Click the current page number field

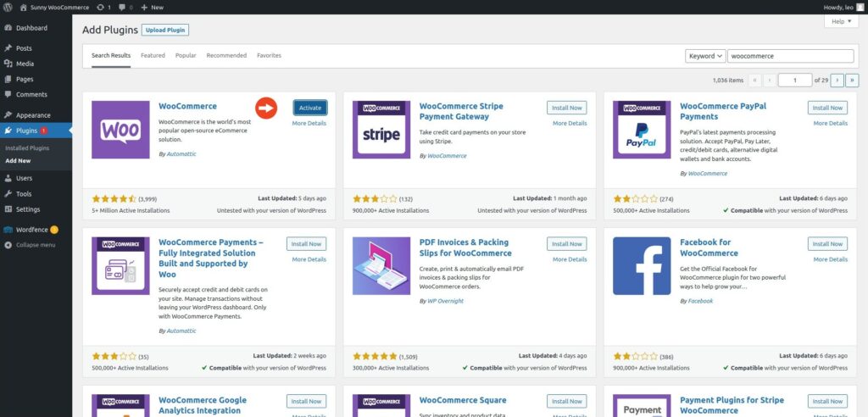coord(795,81)
